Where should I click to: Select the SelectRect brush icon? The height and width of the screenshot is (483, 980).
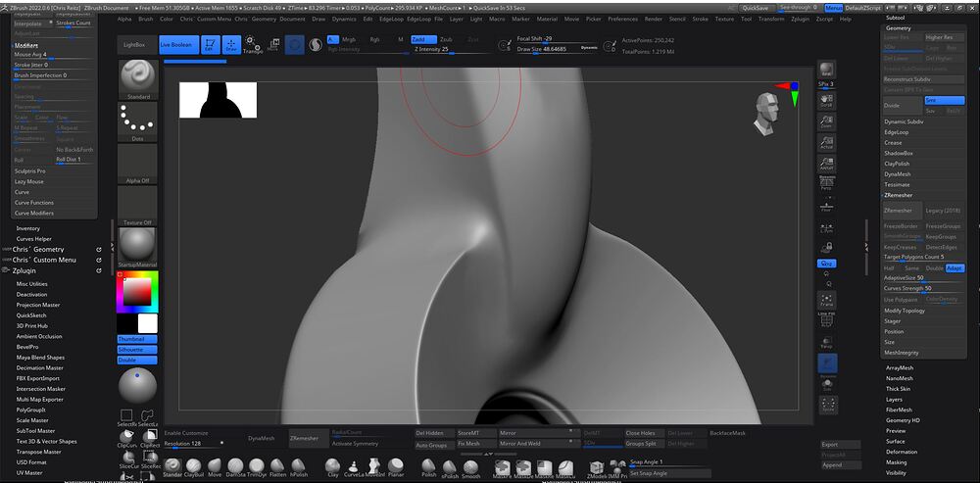[x=126, y=416]
